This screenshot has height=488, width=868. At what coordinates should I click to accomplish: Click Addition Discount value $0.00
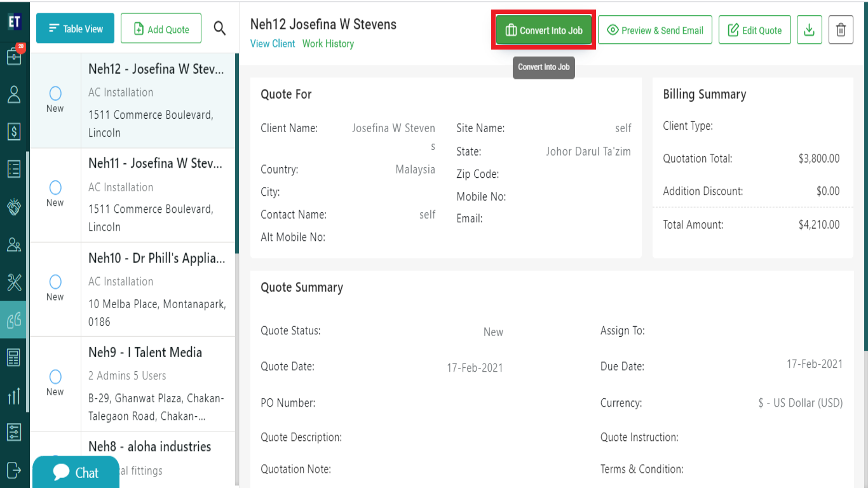coord(828,191)
